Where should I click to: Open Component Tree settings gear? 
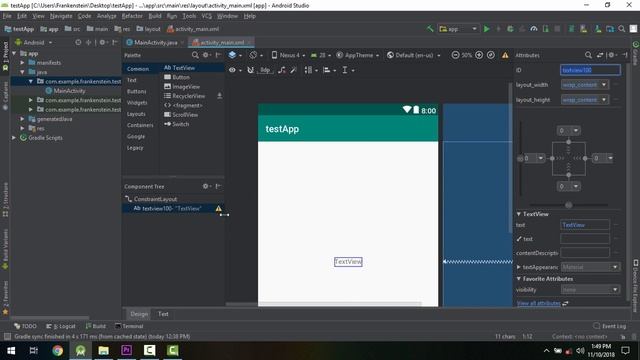point(206,186)
